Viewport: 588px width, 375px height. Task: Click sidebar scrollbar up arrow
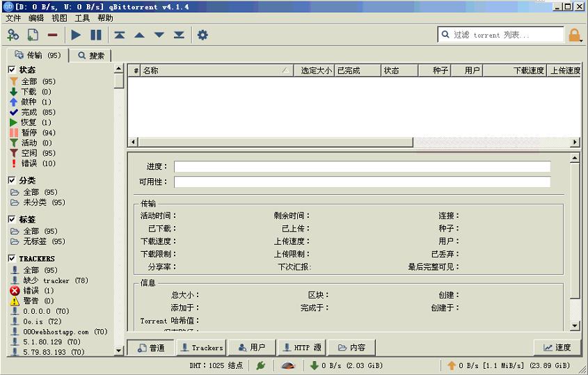[x=119, y=69]
